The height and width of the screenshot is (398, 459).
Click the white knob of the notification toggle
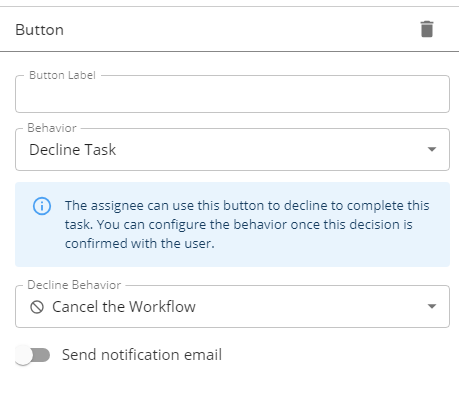pyautogui.click(x=23, y=355)
